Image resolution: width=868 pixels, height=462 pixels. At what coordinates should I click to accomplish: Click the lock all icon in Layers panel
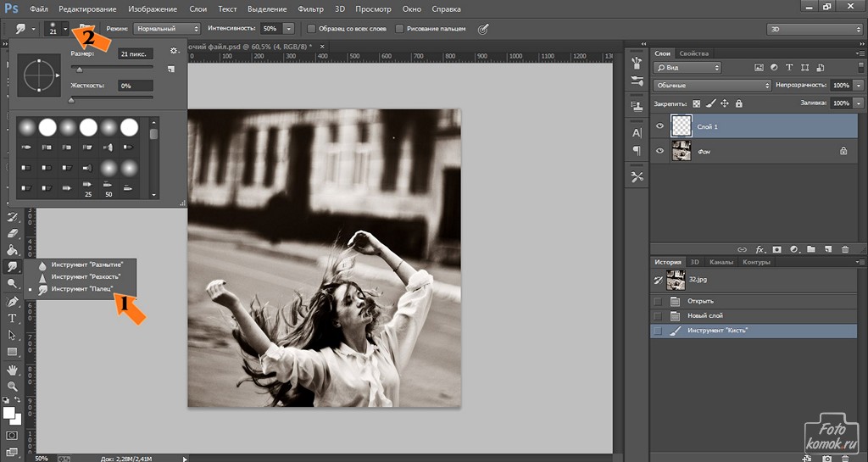[x=738, y=103]
